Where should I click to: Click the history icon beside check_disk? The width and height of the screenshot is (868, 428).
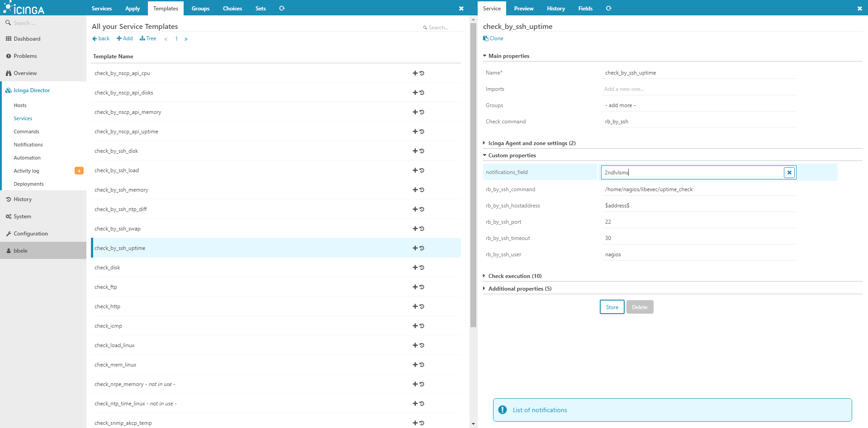click(x=422, y=267)
